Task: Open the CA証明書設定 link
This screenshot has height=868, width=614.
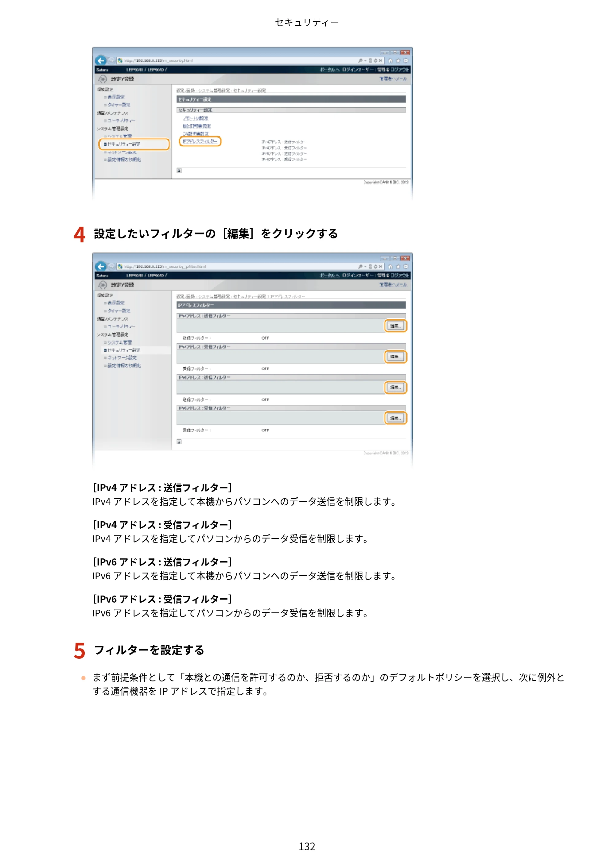Action: [x=196, y=133]
